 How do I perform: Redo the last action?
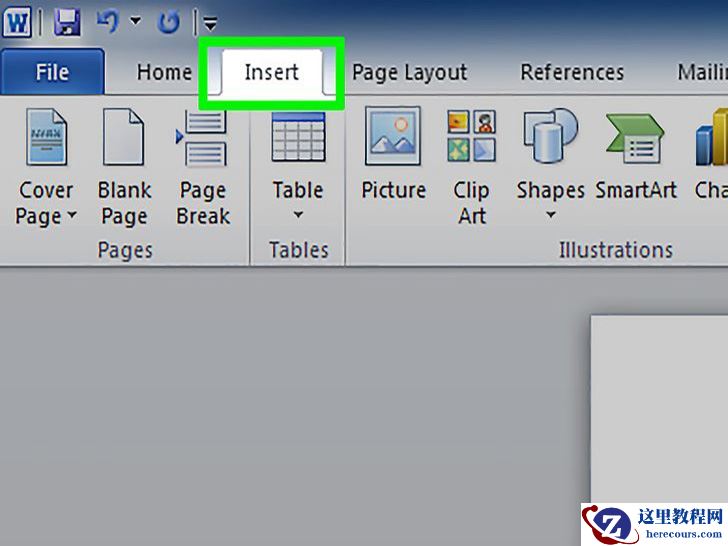[x=169, y=22]
